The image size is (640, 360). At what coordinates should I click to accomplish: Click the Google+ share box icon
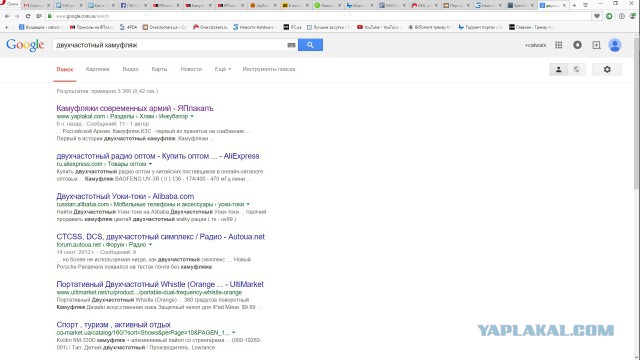click(x=596, y=45)
